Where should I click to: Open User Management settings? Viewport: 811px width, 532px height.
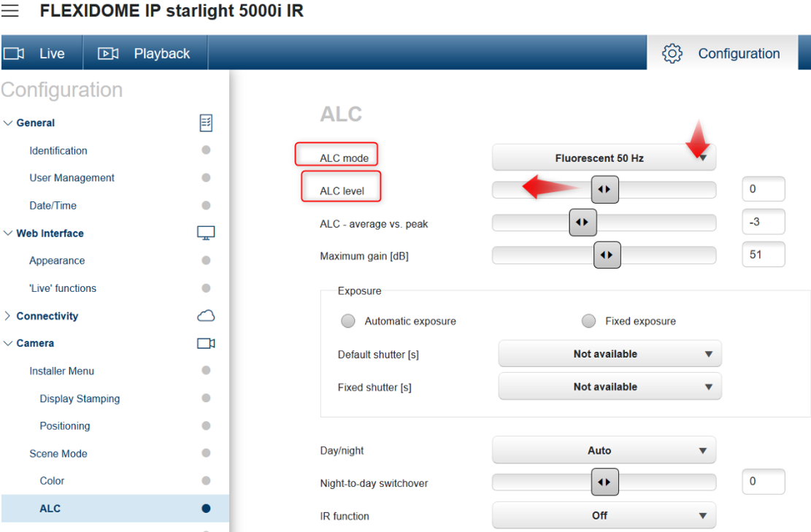point(72,178)
